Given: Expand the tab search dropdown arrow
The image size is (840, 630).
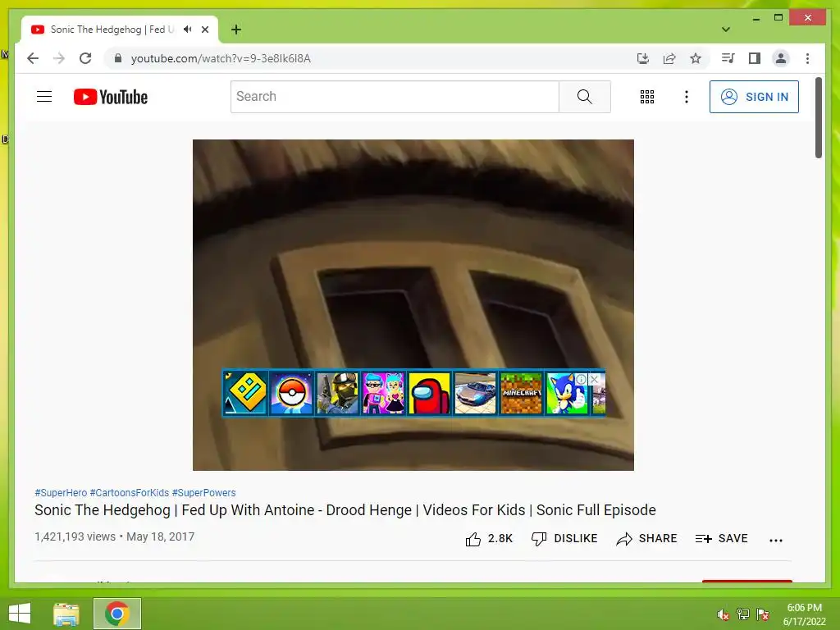Looking at the screenshot, I should tap(726, 30).
